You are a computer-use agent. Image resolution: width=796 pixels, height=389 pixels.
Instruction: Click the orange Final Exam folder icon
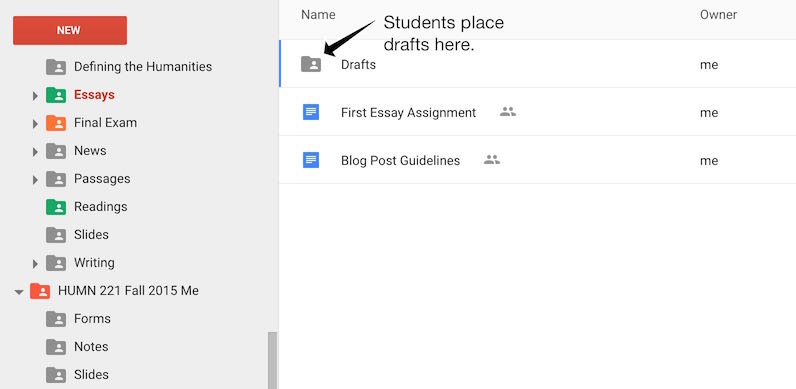pyautogui.click(x=56, y=123)
